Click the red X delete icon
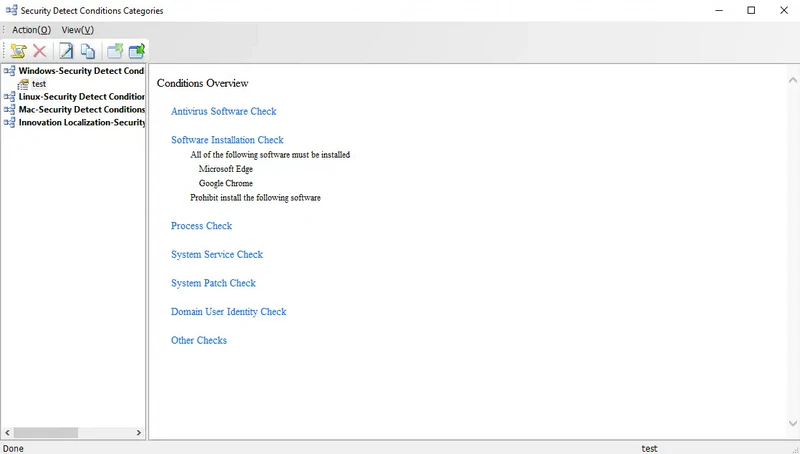This screenshot has height=454, width=800. click(x=40, y=51)
